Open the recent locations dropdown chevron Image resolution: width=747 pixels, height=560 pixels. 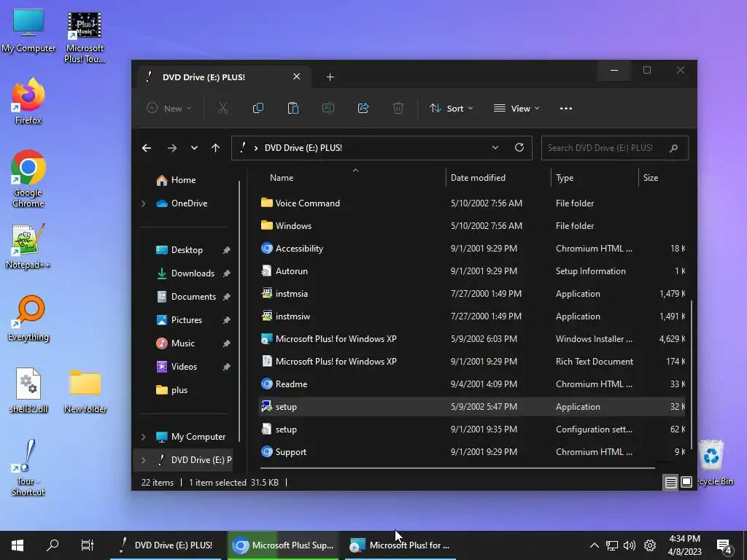[x=194, y=148]
